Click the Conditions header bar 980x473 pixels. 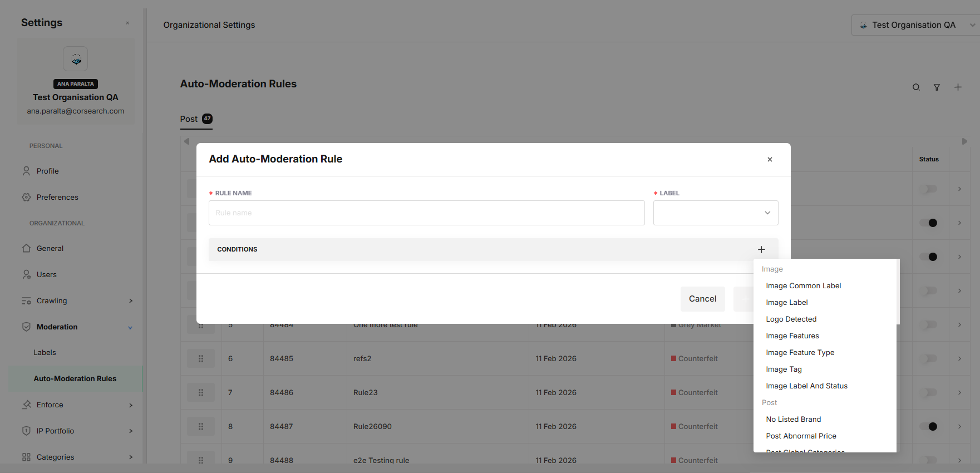[x=493, y=249]
